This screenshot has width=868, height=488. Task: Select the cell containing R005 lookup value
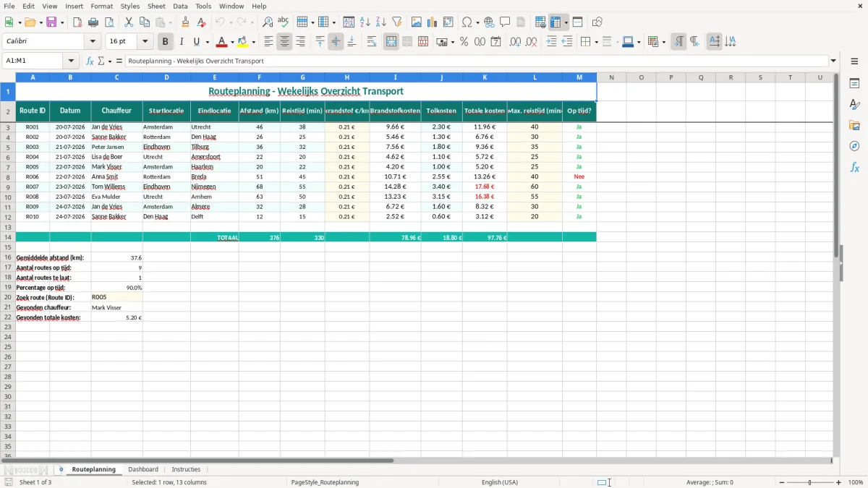116,297
